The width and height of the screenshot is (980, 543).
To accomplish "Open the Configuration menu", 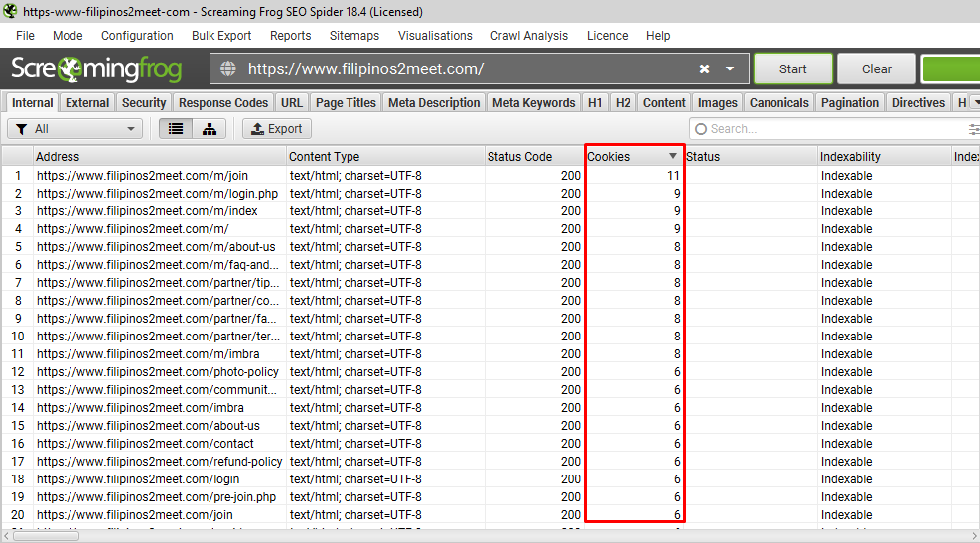I will click(137, 36).
